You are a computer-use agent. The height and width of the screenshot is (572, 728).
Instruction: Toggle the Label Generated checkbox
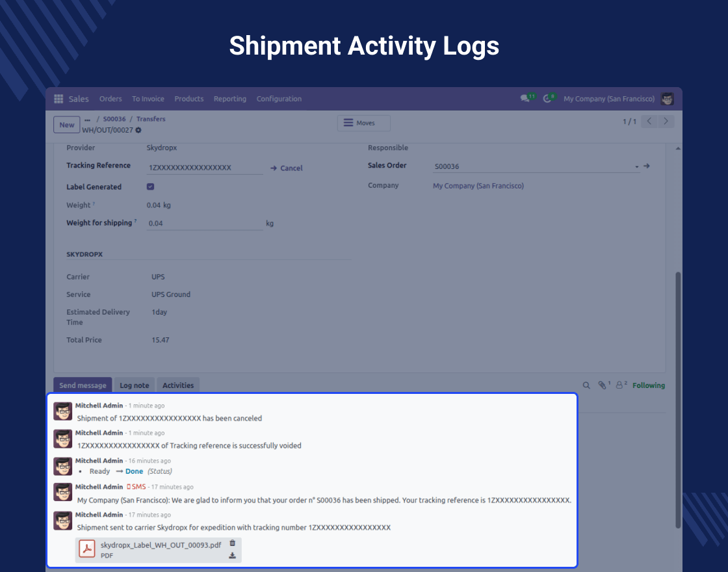150,187
